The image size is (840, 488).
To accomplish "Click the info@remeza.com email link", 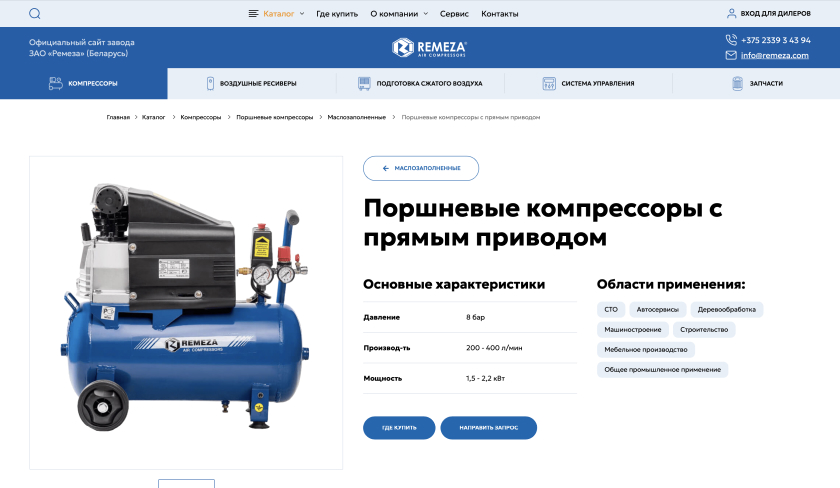I will [x=775, y=55].
